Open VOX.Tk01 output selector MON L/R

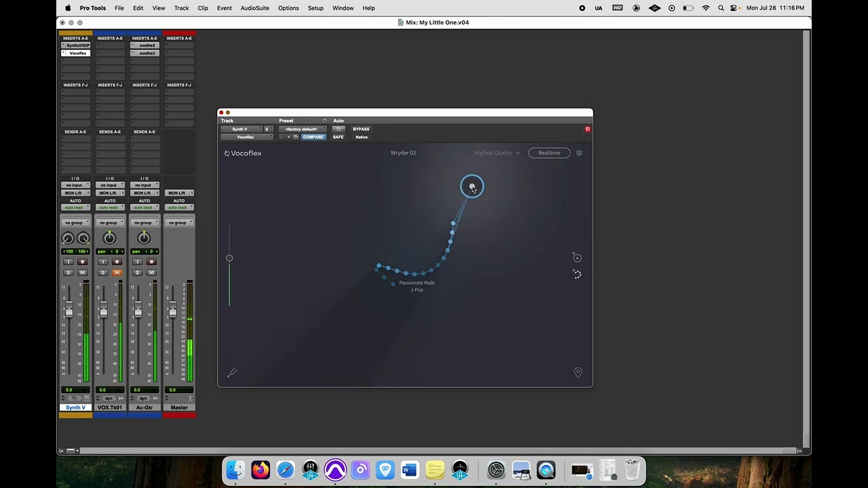tap(110, 193)
